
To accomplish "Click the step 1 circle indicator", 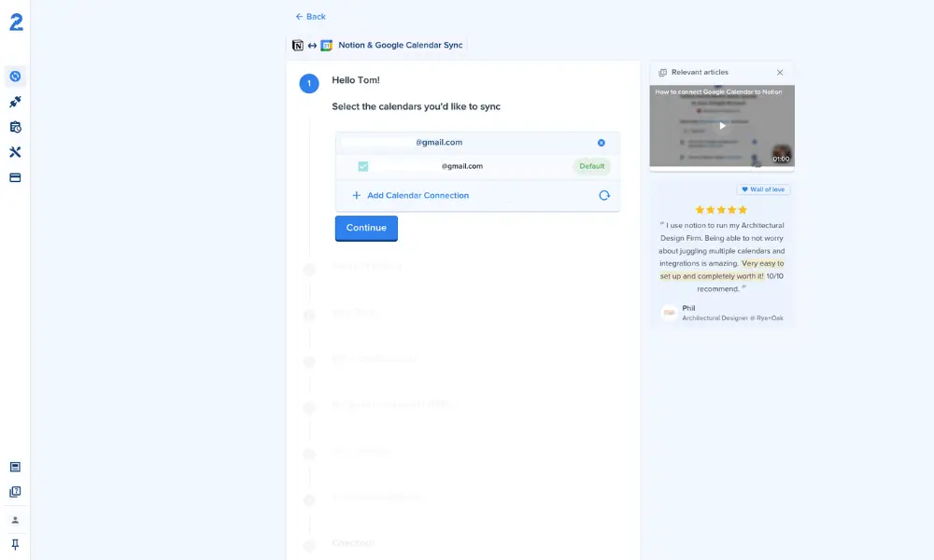I will pos(309,83).
